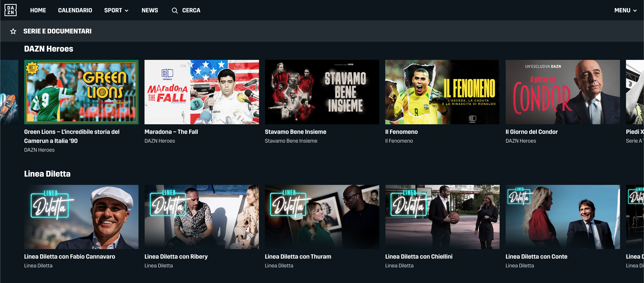Click the Il Fenomeno title link
Screen dimensions: 644x283
tap(401, 132)
